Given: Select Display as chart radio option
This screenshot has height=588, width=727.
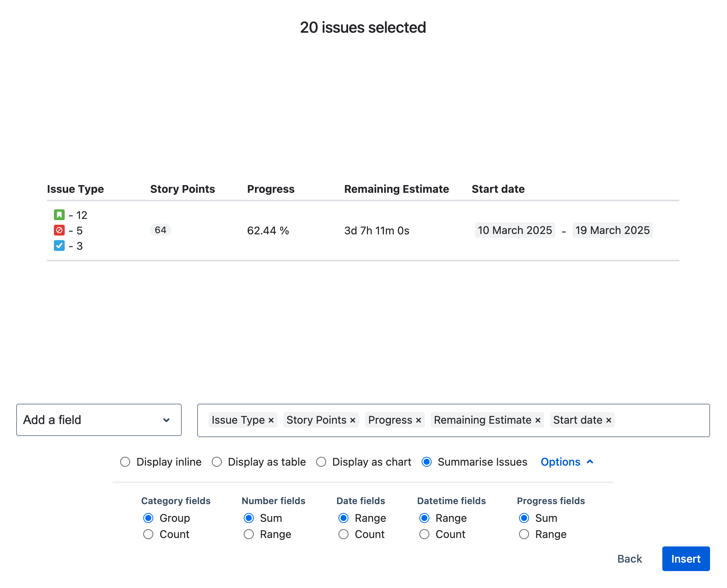Looking at the screenshot, I should click(x=321, y=462).
